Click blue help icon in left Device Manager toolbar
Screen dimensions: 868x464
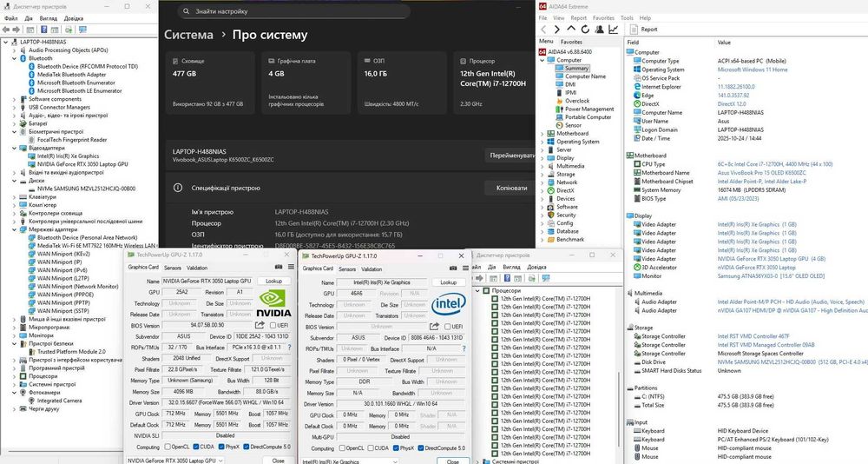point(43,30)
